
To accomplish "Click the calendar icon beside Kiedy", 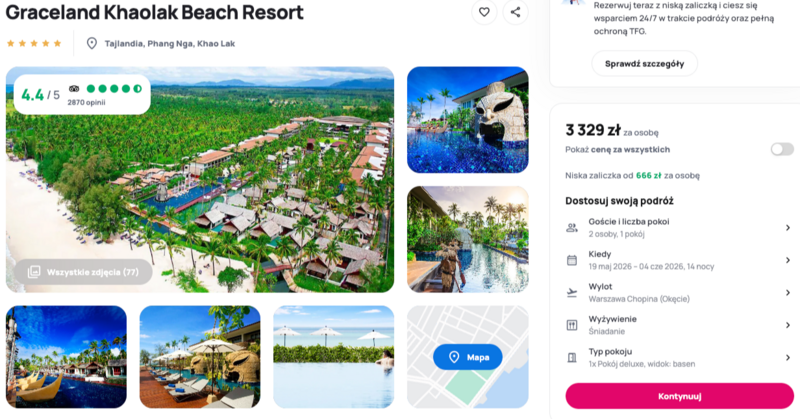I will click(x=572, y=260).
